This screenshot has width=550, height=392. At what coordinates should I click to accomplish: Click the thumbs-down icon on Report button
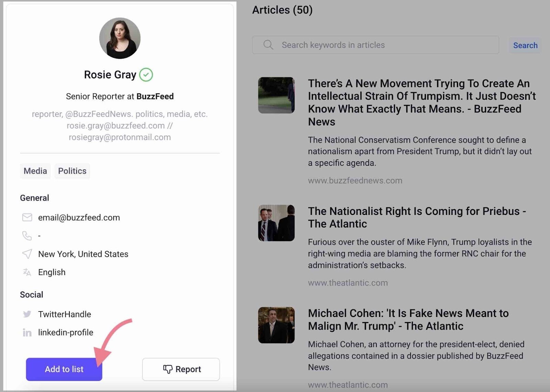(168, 369)
